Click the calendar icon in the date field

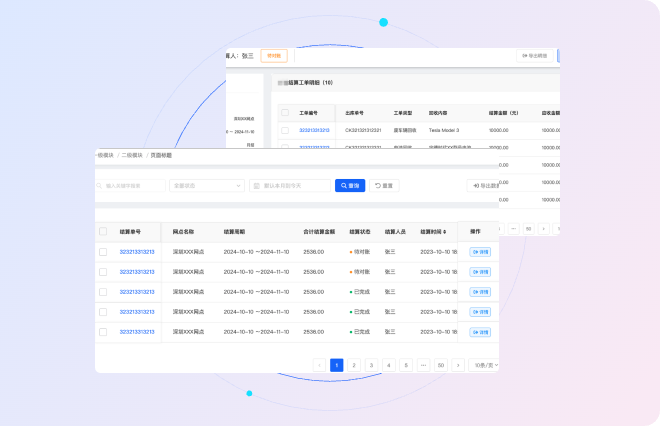click(x=256, y=185)
